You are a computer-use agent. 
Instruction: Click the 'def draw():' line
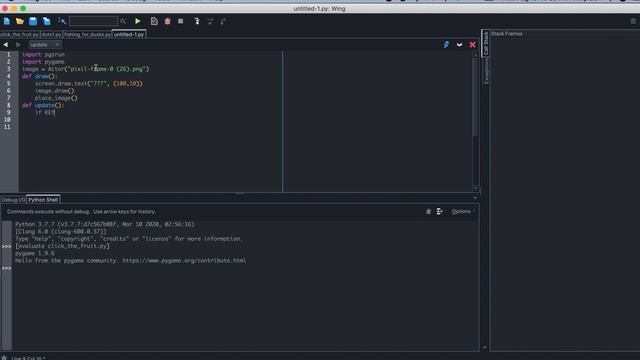click(x=40, y=76)
